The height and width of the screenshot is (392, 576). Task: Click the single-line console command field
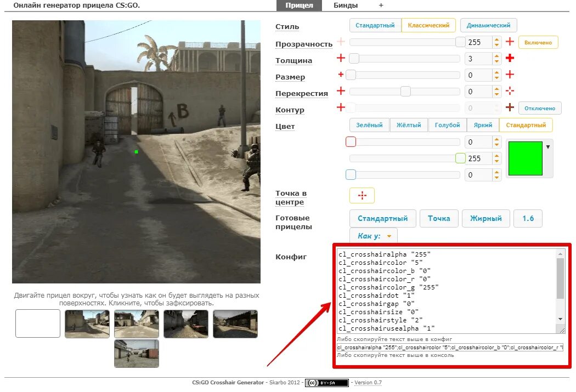pos(450,347)
